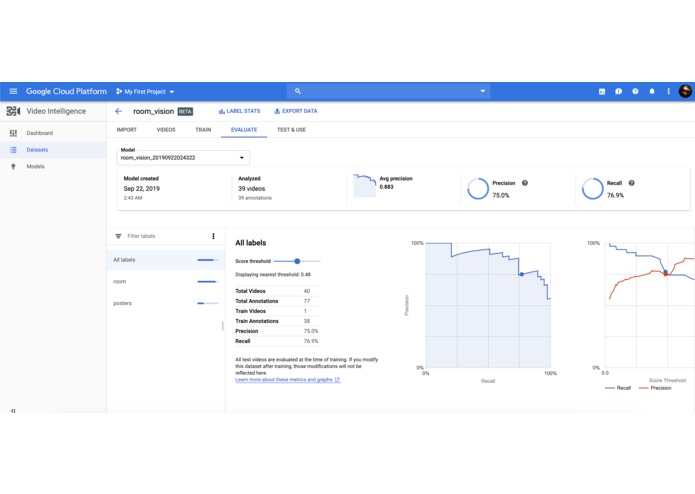Click the Recall help icon
The image size is (695, 494).
click(632, 183)
